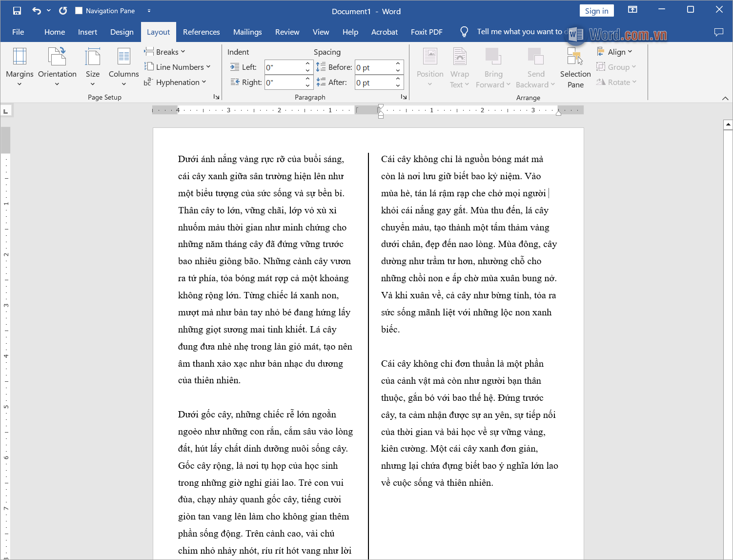
Task: Open the Group menu
Action: [616, 67]
